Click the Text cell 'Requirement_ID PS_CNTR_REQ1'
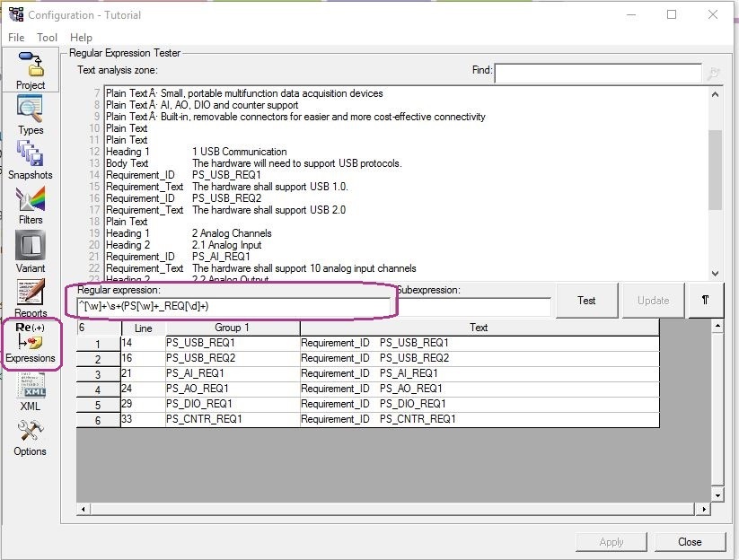Screen dimensions: 739x560 pos(479,419)
